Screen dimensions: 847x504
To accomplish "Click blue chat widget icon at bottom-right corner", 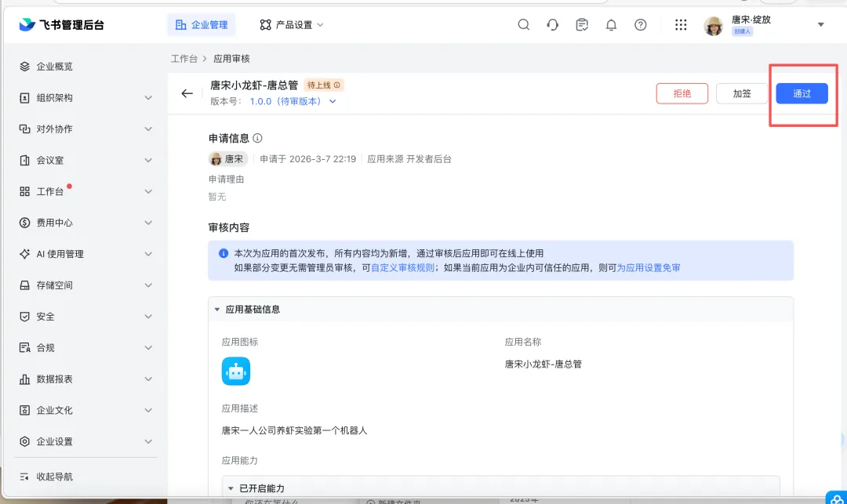I will click(x=836, y=498).
